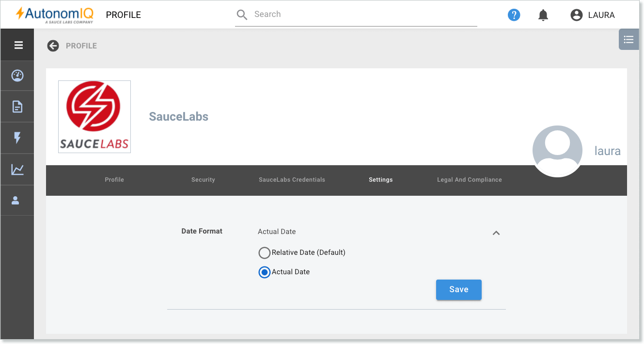644x344 pixels.
Task: Collapse the Date Format section chevron
Action: click(496, 233)
